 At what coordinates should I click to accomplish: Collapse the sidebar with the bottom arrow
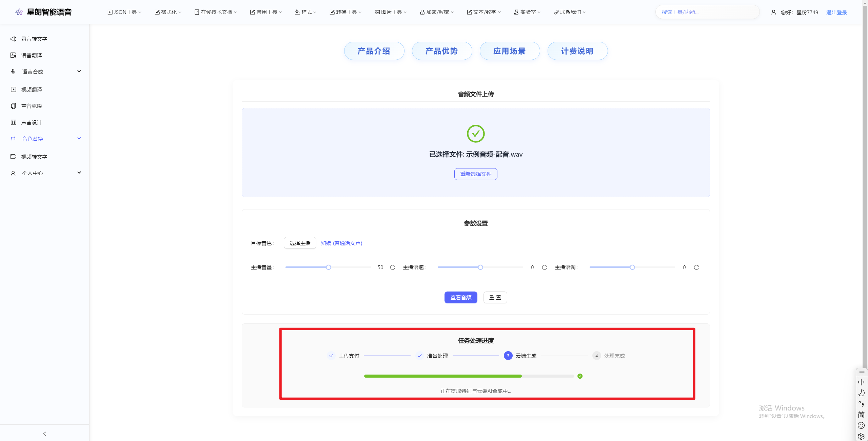[44, 434]
